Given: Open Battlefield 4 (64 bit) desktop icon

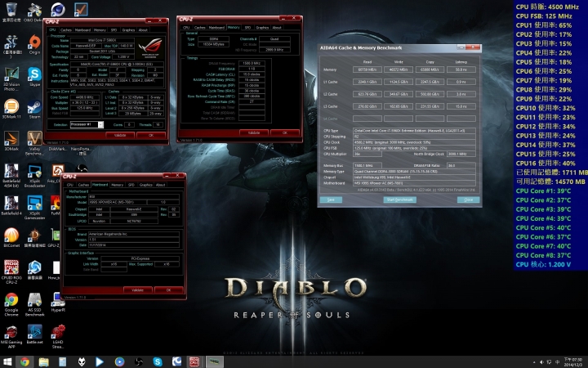Looking at the screenshot, I should coord(11,175).
